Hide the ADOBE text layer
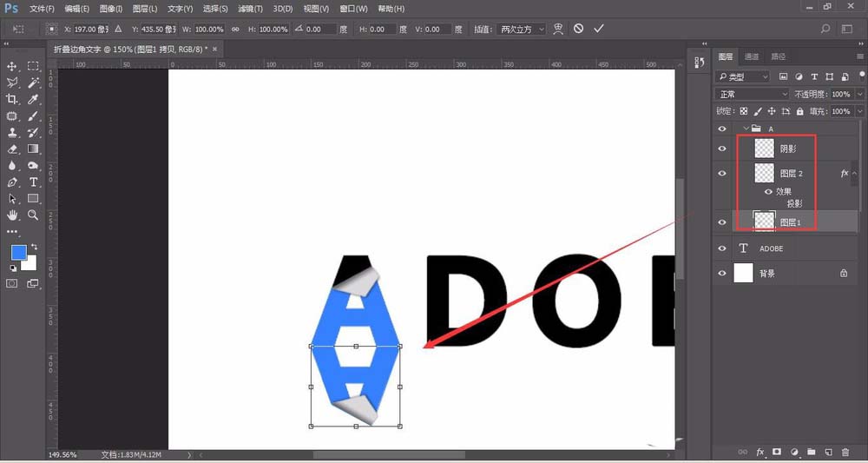Screen dimensions: 868x463 [721, 248]
